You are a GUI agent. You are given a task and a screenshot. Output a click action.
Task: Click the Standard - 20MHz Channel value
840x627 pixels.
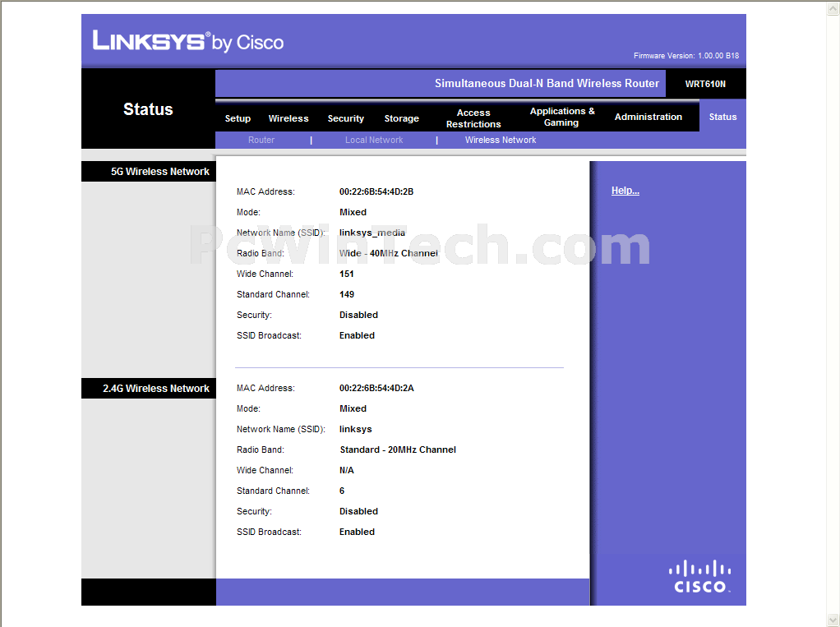(x=398, y=450)
